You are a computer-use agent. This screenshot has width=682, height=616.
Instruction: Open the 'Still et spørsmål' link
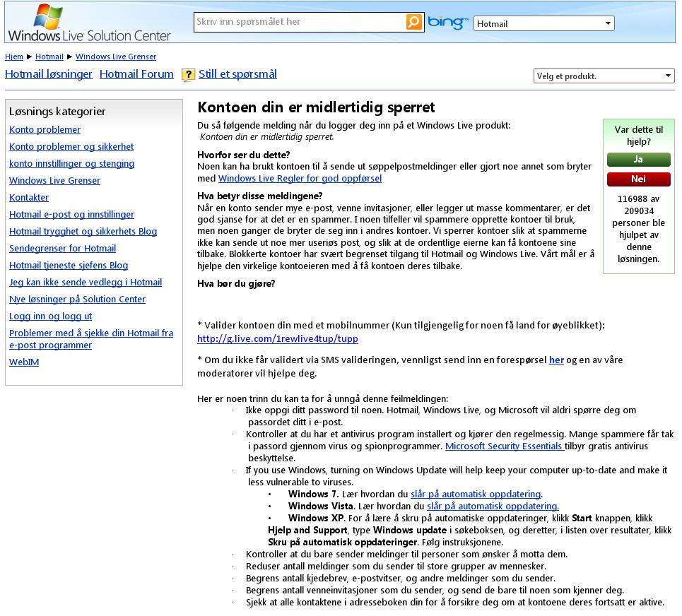click(x=237, y=74)
